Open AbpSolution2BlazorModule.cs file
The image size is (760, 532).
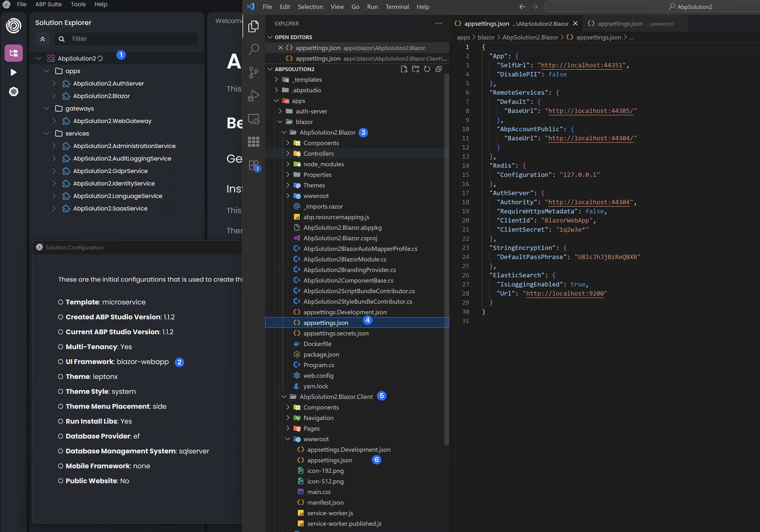345,259
